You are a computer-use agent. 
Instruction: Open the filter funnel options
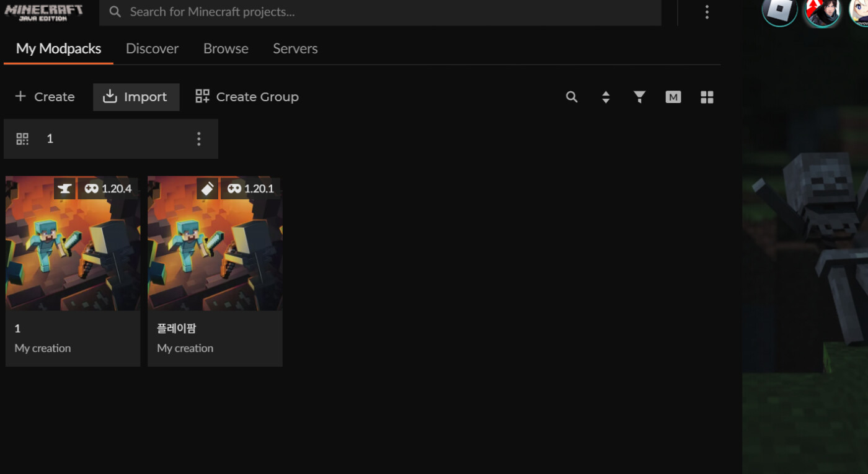click(x=639, y=97)
